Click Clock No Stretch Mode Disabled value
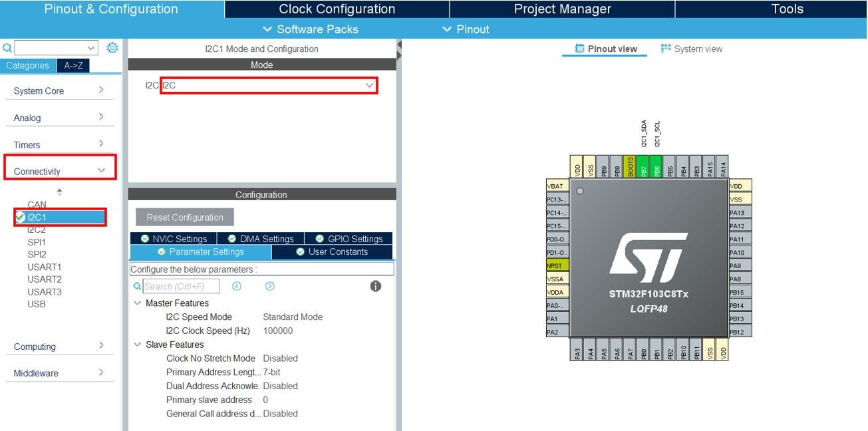Image resolution: width=868 pixels, height=431 pixels. (x=281, y=359)
